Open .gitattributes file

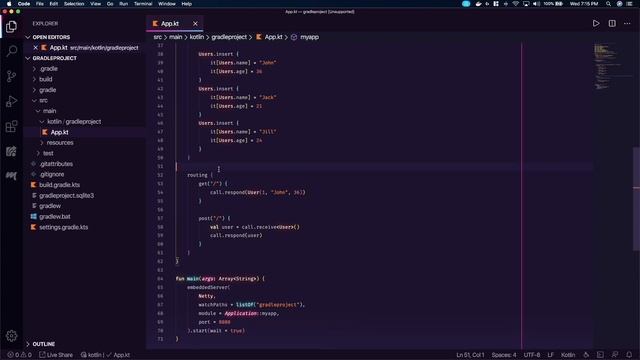pos(56,164)
